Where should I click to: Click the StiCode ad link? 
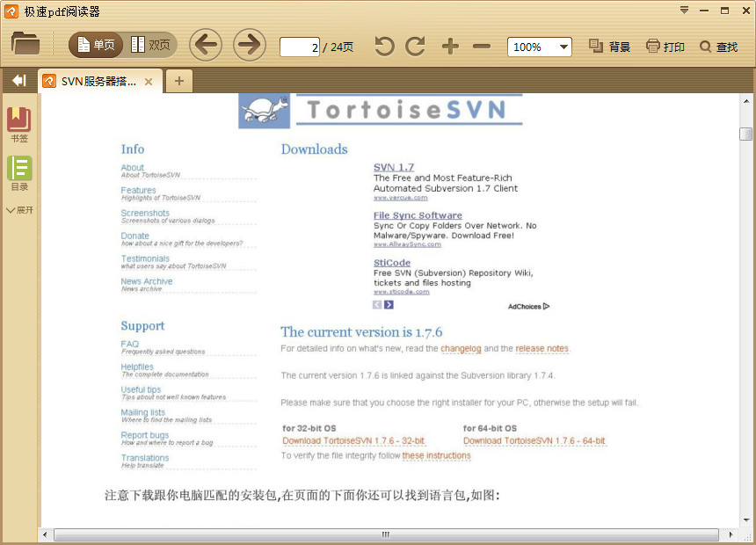(x=392, y=262)
